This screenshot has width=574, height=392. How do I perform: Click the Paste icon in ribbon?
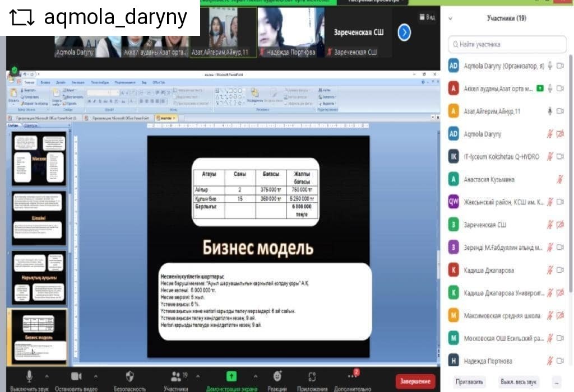point(13,94)
